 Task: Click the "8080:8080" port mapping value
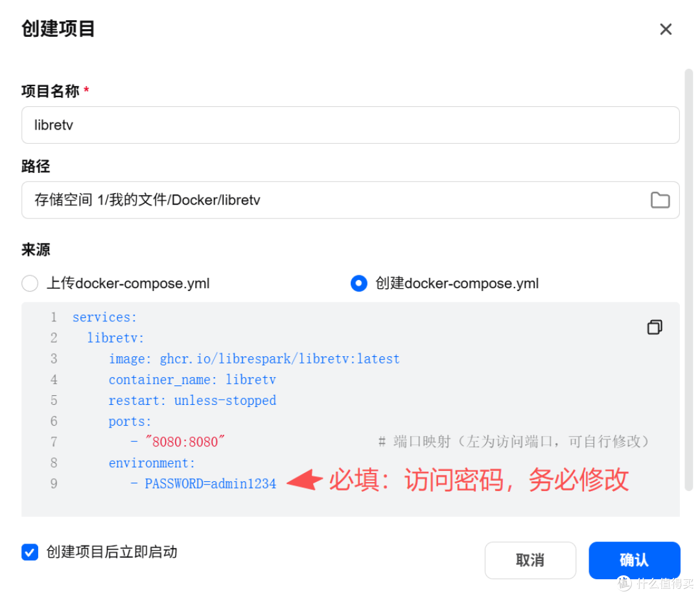(185, 442)
